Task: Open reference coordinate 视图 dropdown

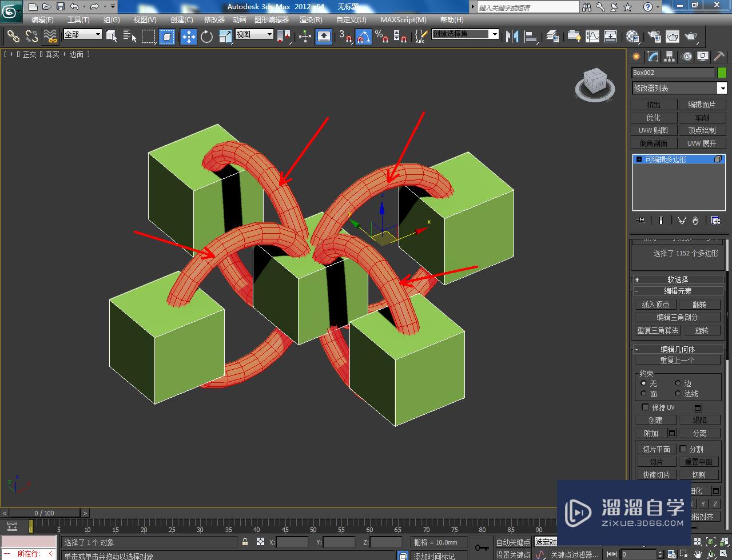Action: coord(254,34)
